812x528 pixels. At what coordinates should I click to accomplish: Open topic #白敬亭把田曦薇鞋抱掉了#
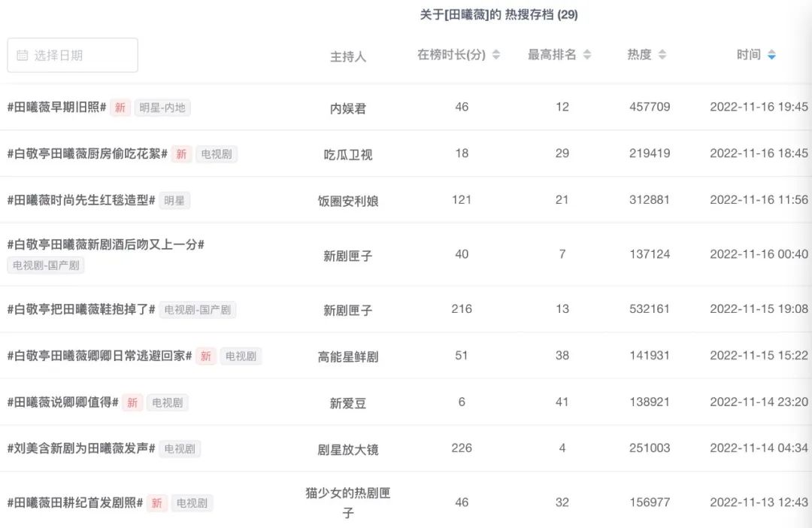click(x=81, y=309)
